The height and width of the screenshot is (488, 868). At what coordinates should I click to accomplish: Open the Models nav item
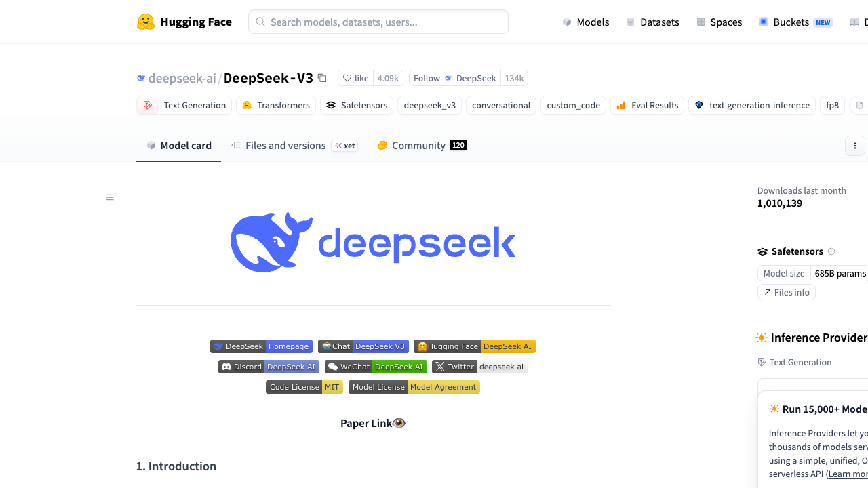pyautogui.click(x=586, y=22)
